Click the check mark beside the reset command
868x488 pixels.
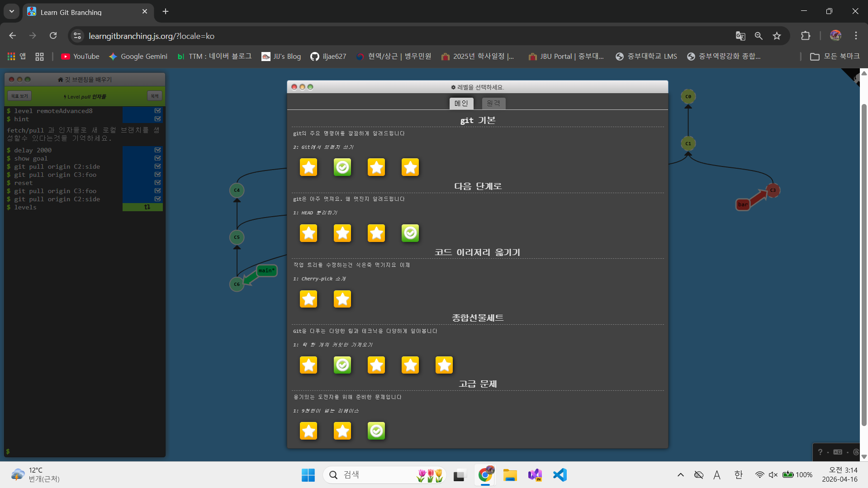(x=157, y=183)
